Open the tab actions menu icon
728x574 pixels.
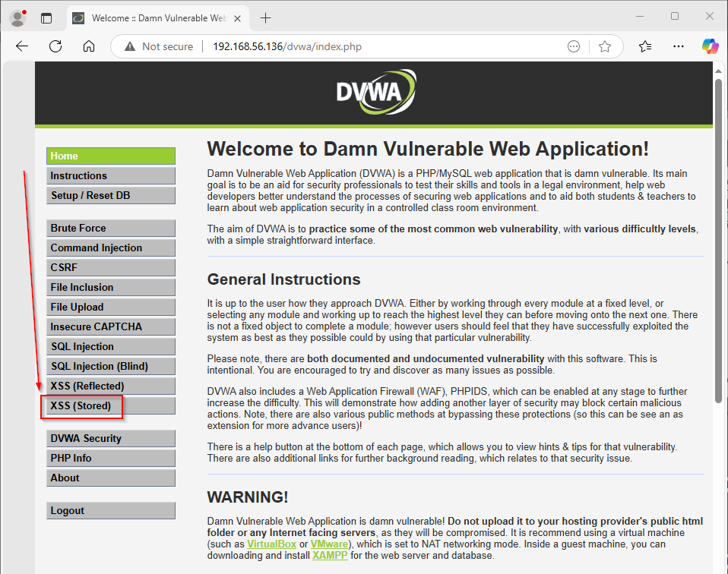click(x=46, y=18)
